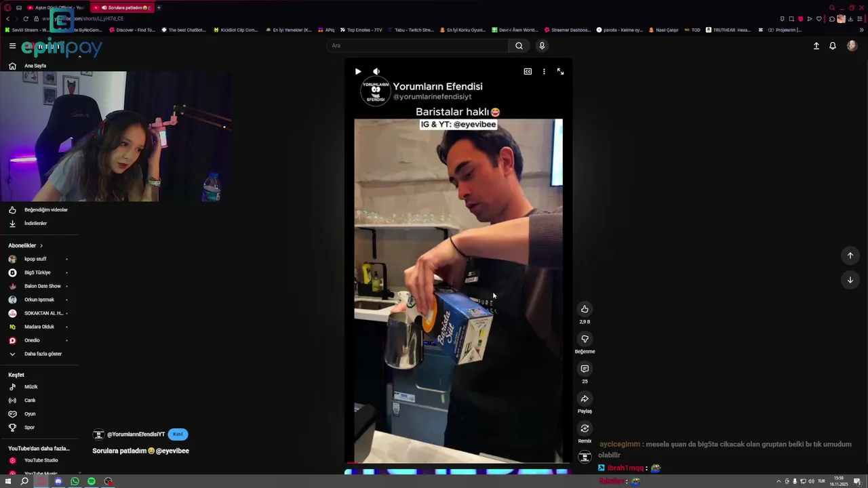This screenshot has height=488, width=868.
Task: Click the Remix button
Action: coord(585,428)
